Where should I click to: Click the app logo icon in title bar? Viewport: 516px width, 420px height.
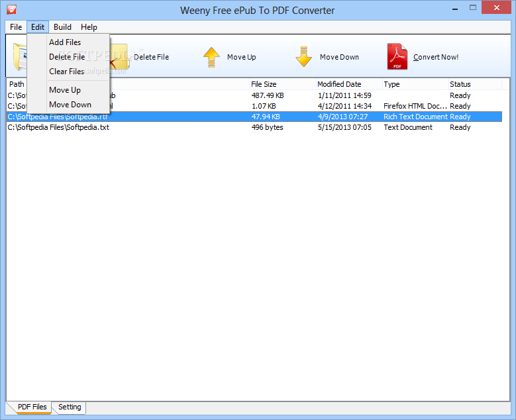point(11,9)
